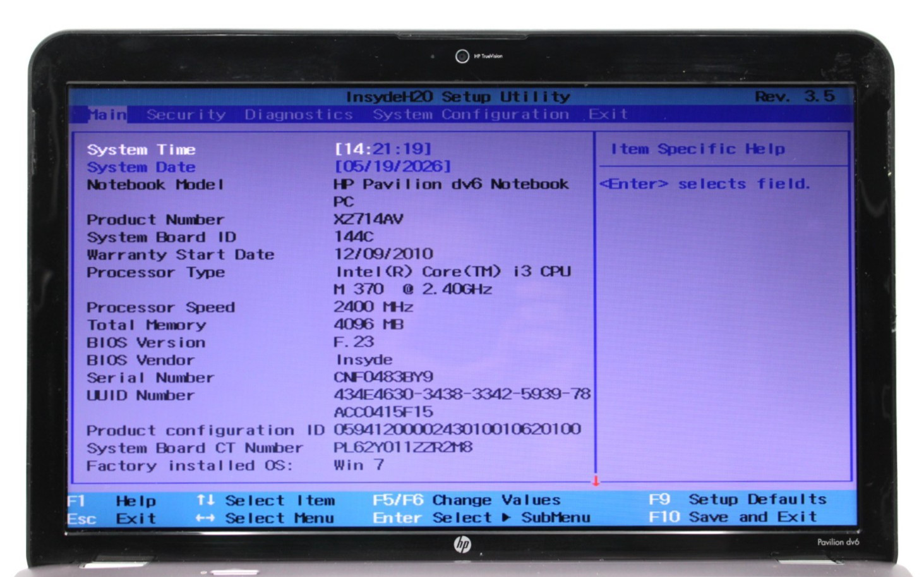
Task: Click the 4096 MB memory value
Action: 369,324
